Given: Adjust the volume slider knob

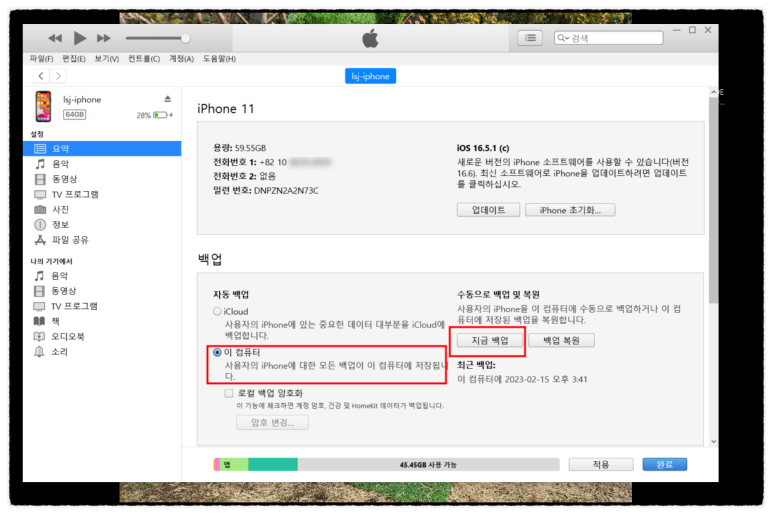Looking at the screenshot, I should click(x=185, y=38).
